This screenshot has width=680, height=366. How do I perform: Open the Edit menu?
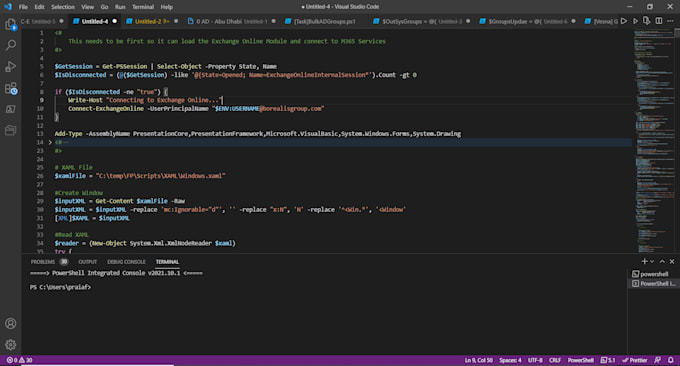tap(39, 7)
